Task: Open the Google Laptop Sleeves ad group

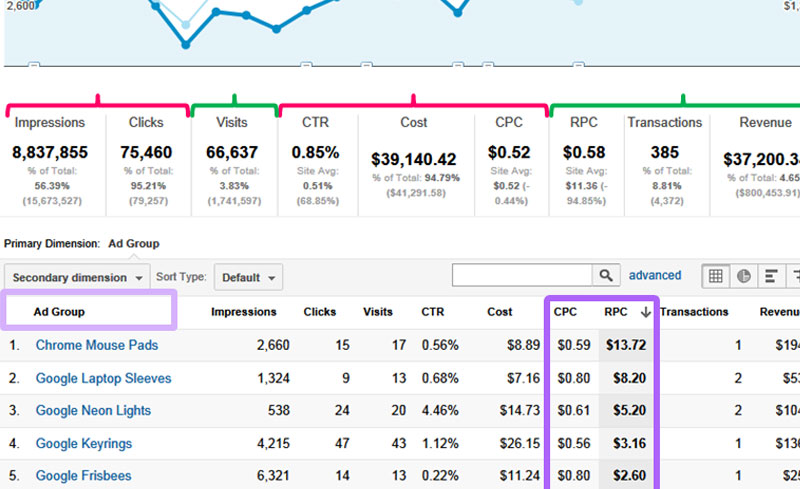Action: point(104,378)
